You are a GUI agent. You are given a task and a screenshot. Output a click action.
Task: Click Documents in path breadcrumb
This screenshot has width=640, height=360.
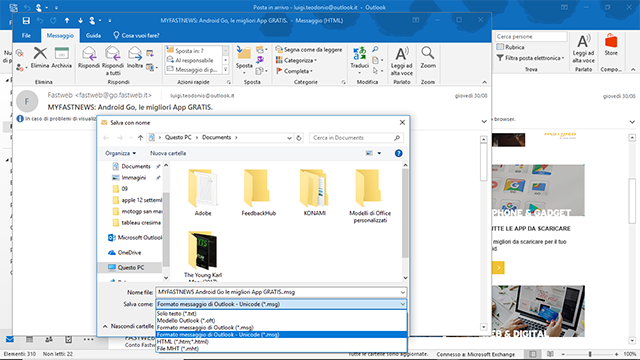[216, 138]
